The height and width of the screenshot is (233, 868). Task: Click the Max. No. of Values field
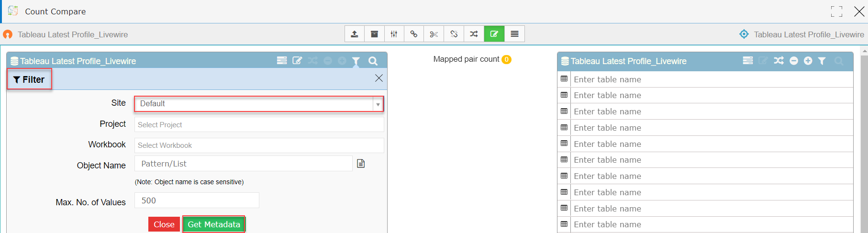[x=197, y=200]
